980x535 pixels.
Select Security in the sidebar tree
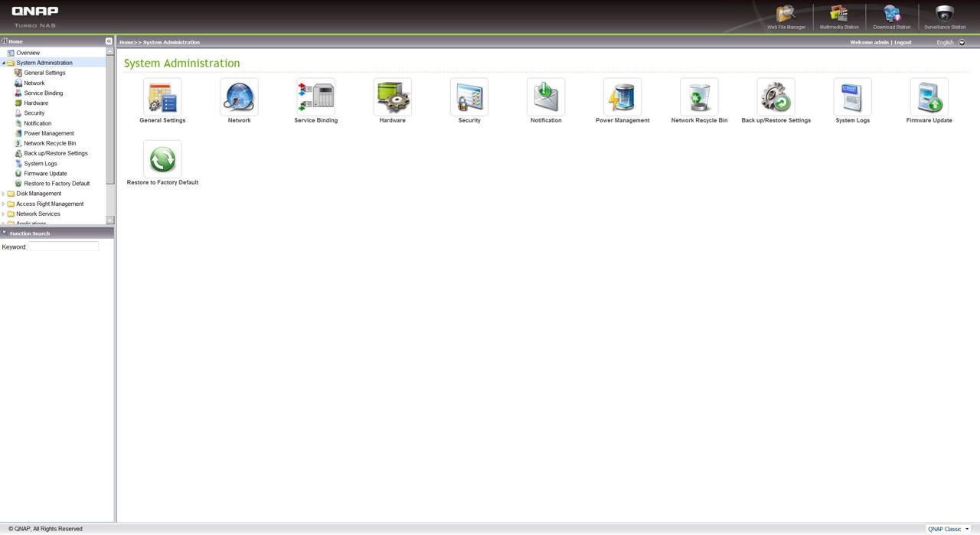(34, 113)
